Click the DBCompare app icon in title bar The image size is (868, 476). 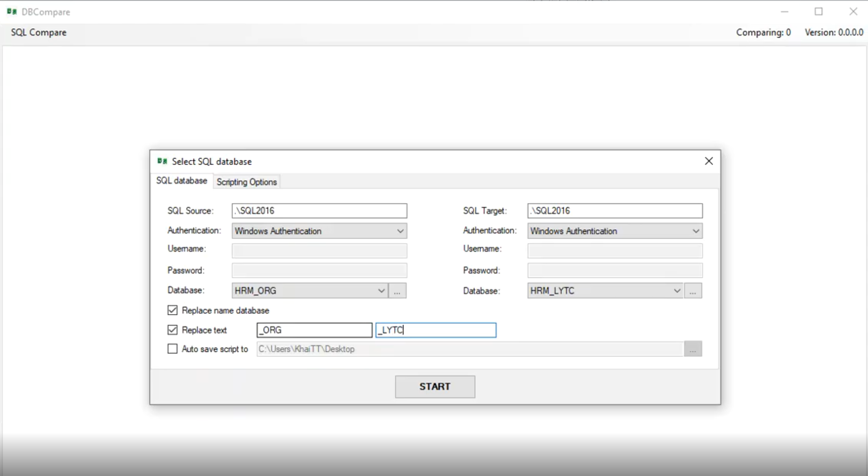click(x=12, y=11)
